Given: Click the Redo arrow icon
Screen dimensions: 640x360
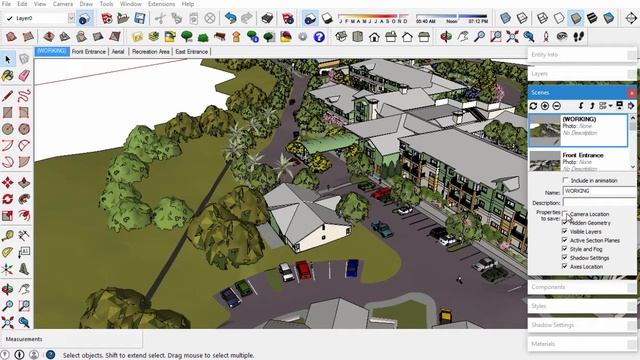Looking at the screenshot, I should [247, 18].
